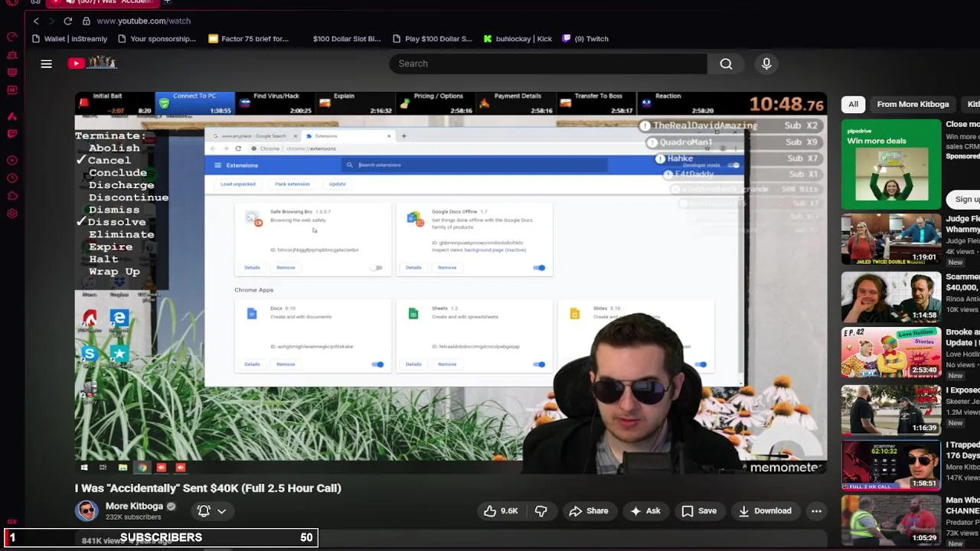Image resolution: width=980 pixels, height=551 pixels.
Task: Click Chrome icon in video taskbar
Action: coord(142,468)
